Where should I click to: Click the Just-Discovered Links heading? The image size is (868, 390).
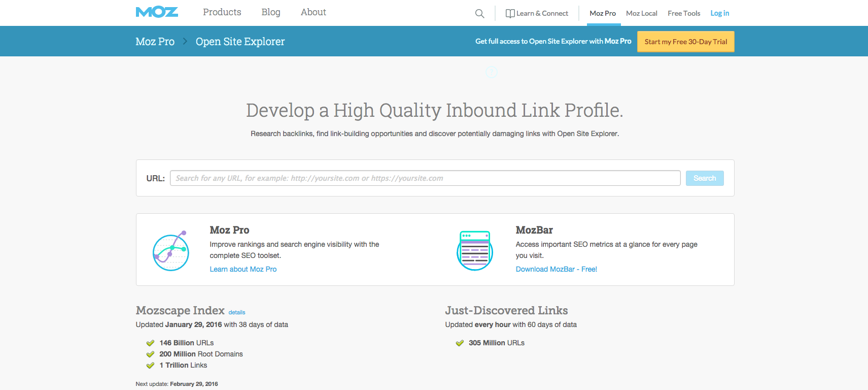[x=506, y=310]
